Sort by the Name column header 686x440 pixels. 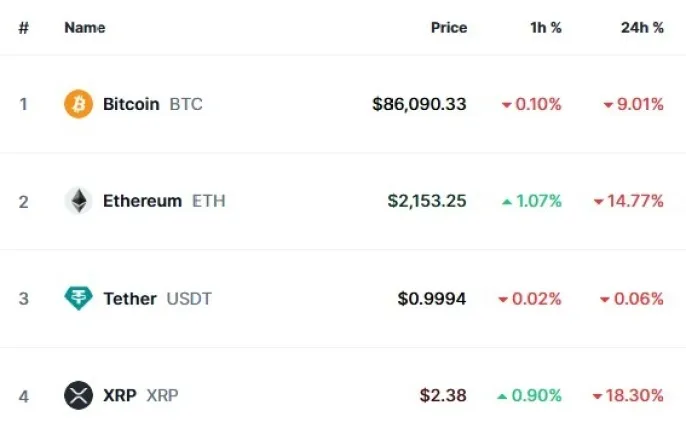coord(85,28)
